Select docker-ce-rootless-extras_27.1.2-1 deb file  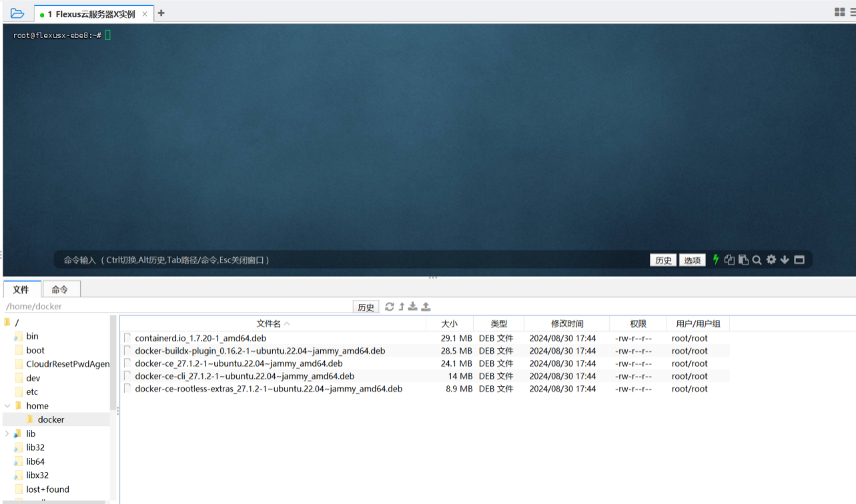pos(268,389)
